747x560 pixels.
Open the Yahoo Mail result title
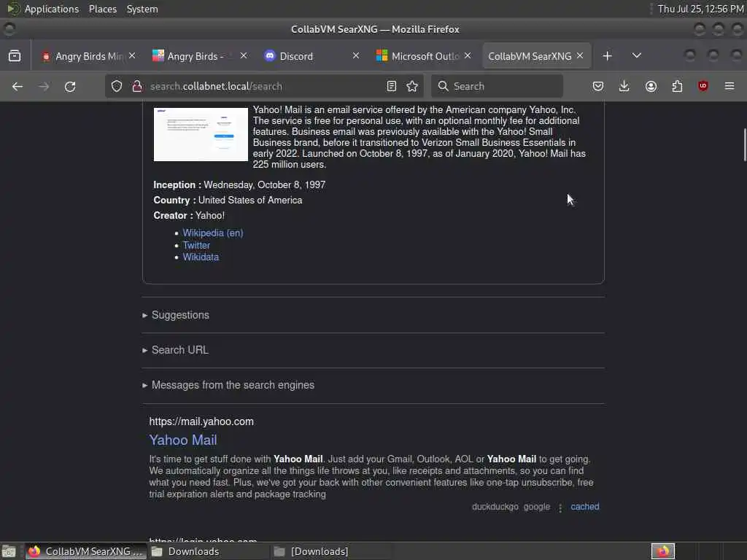[183, 440]
